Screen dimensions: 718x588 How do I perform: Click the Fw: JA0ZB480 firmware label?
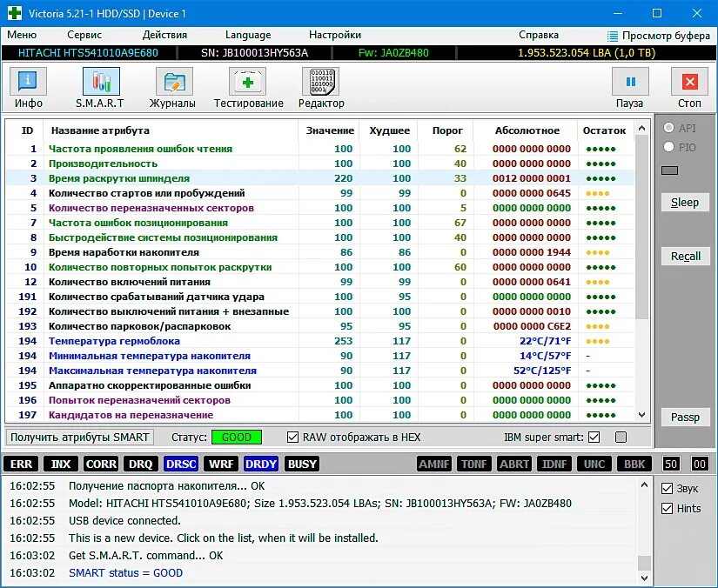click(x=393, y=53)
